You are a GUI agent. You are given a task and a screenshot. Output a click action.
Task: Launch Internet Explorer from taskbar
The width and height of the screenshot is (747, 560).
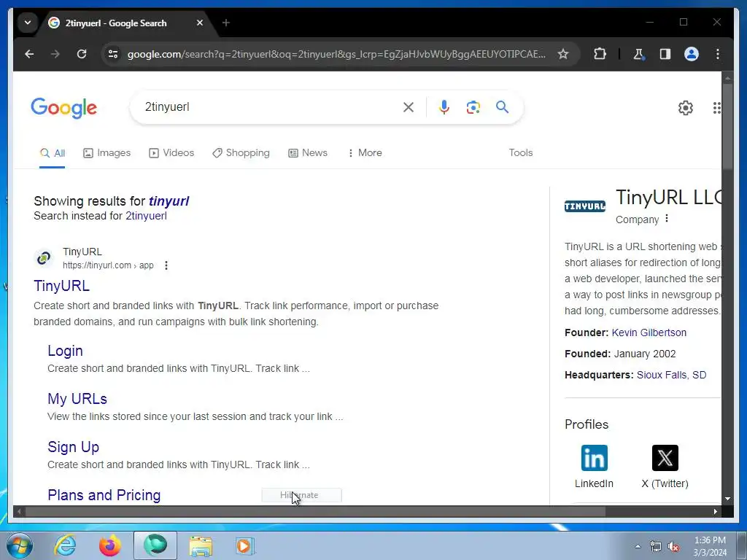pos(65,545)
